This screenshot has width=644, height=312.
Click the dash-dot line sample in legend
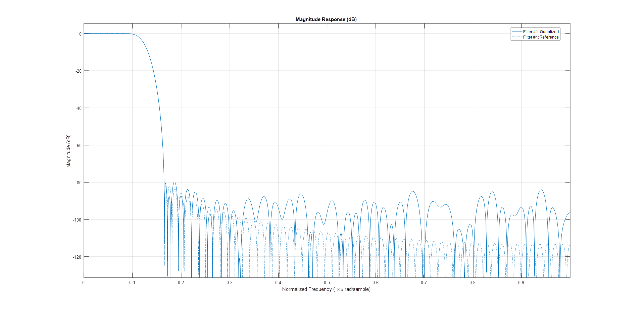point(517,37)
